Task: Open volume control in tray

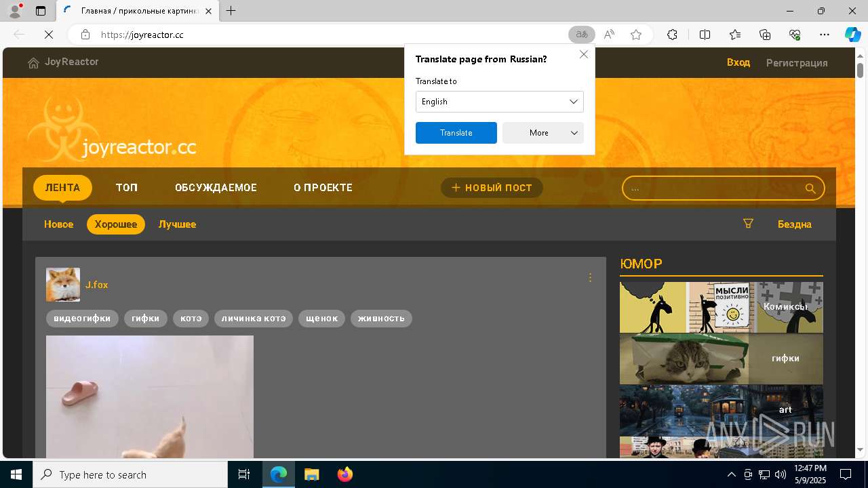Action: tap(781, 474)
